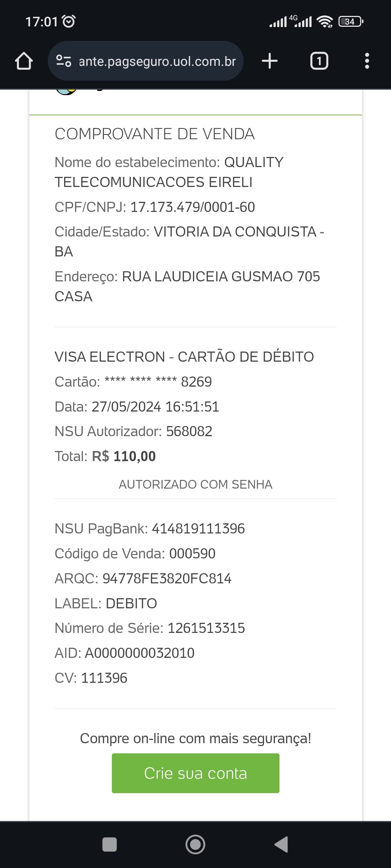Open the three-dot browser menu
Screen dimensions: 391x868
pyautogui.click(x=367, y=61)
